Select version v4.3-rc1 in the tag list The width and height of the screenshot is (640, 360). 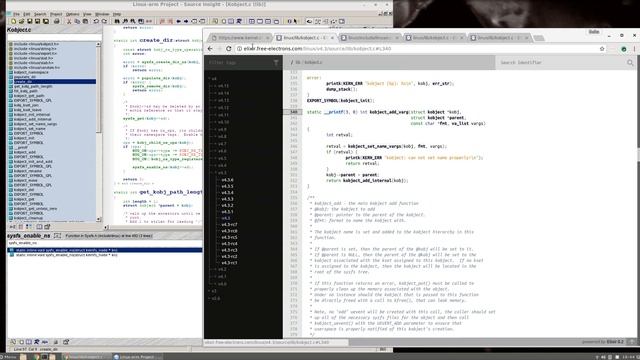coord(229,263)
